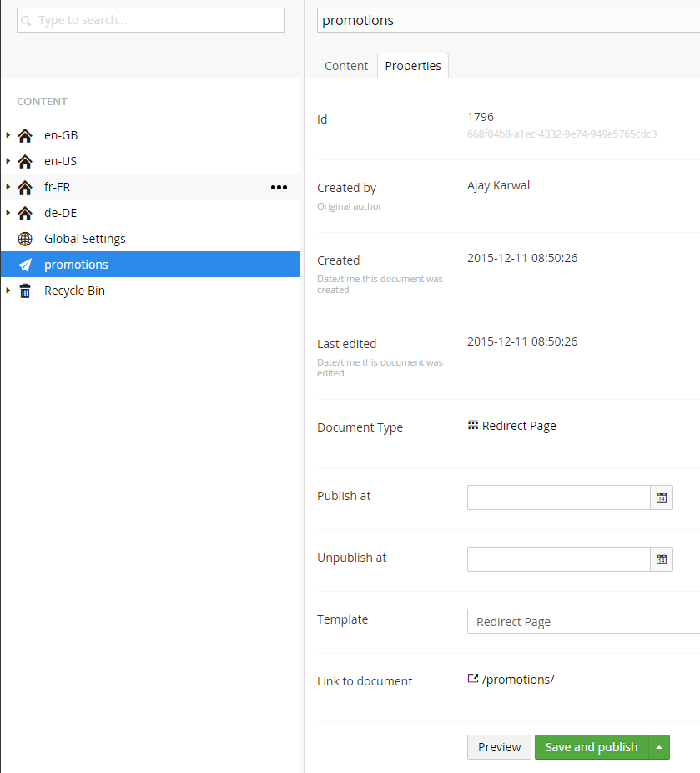This screenshot has width=700, height=773.
Task: Expand the en-US tree node arrow
Action: (8, 161)
